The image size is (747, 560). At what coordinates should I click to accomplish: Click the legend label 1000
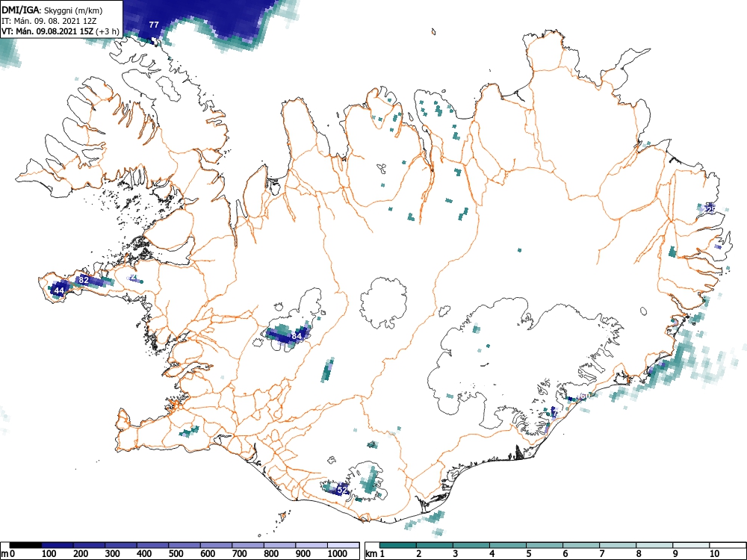(x=338, y=553)
